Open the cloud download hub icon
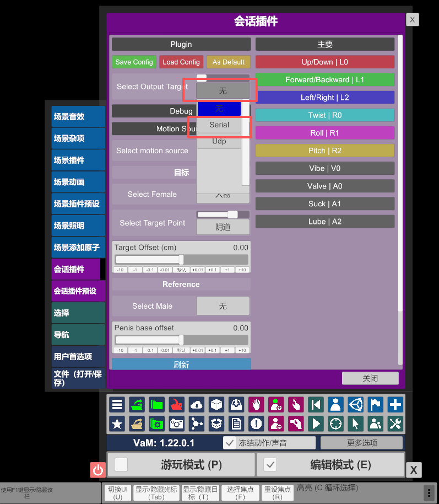439x504 pixels. tap(197, 404)
